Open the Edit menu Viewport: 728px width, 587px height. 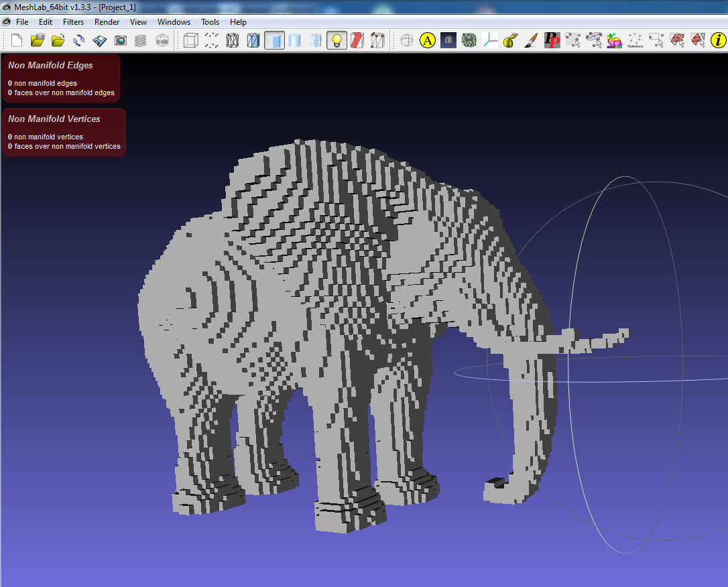[45, 22]
